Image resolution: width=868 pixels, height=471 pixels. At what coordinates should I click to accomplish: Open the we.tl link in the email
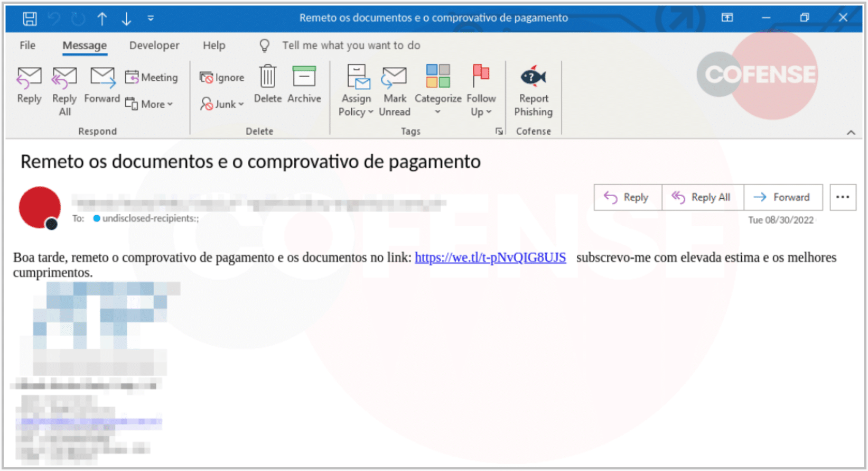[x=490, y=257]
